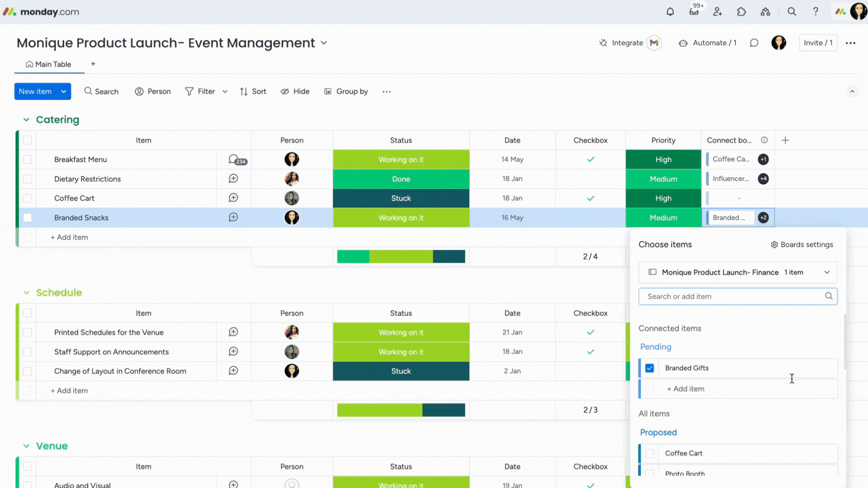The height and width of the screenshot is (488, 868).
Task: Click the Catering status summary bar
Action: click(x=401, y=257)
